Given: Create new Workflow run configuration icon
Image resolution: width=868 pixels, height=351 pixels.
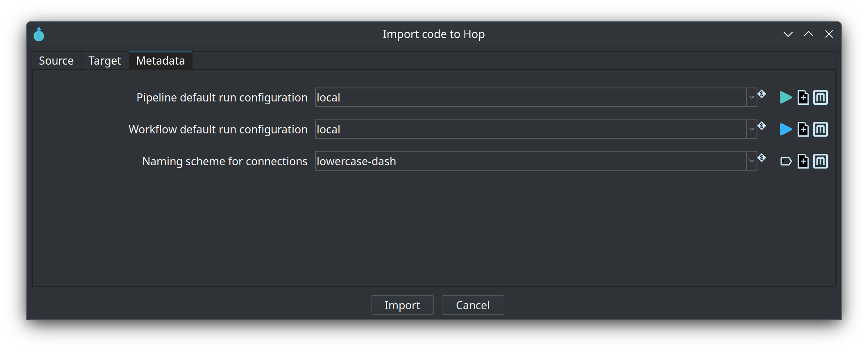Looking at the screenshot, I should click(803, 129).
